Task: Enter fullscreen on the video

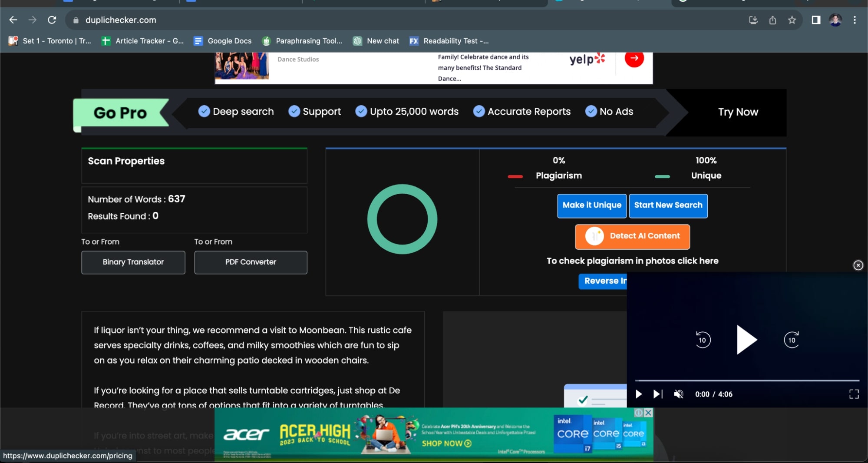Action: (x=854, y=394)
